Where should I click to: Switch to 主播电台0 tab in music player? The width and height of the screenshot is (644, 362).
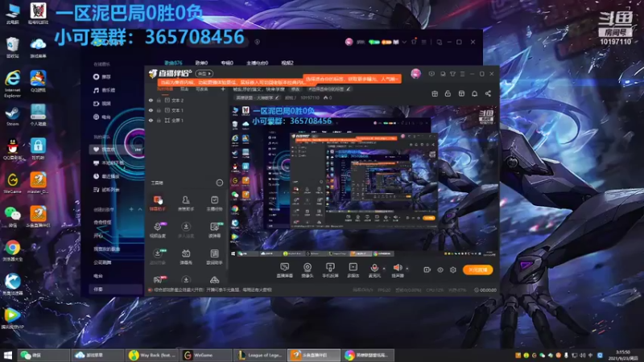coord(257,63)
